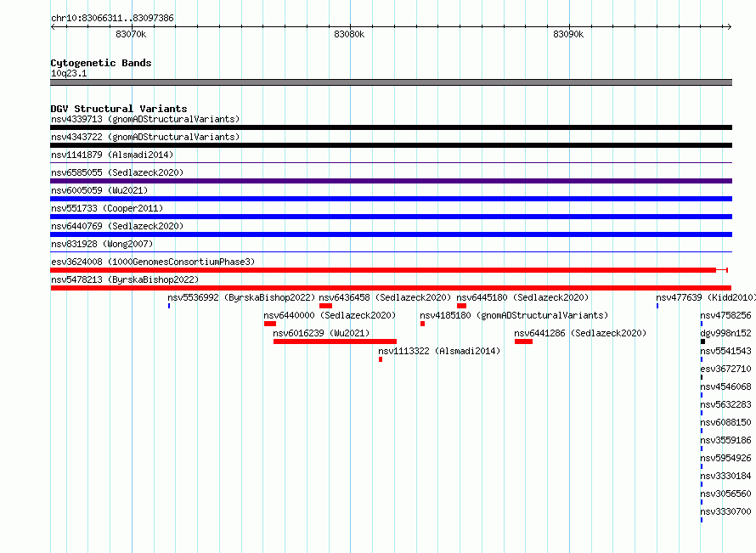Open variant nsv551733 (Cooper2011) label
Image resolution: width=756 pixels, height=553 pixels.
pos(107,208)
